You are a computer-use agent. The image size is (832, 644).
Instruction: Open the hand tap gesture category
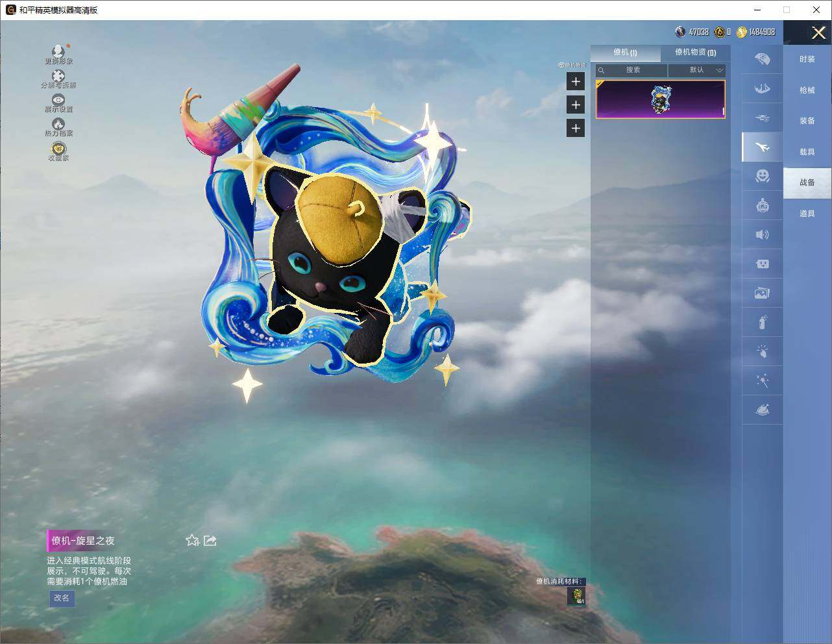pyautogui.click(x=763, y=351)
